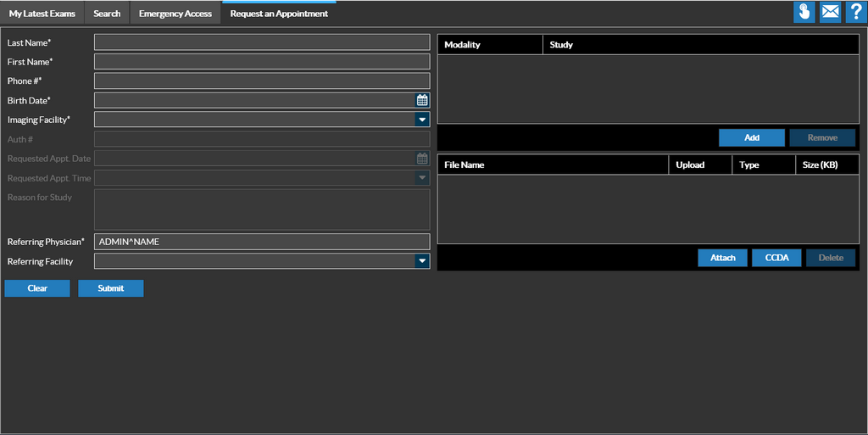Open the Search tab
The height and width of the screenshot is (435, 868).
point(107,14)
